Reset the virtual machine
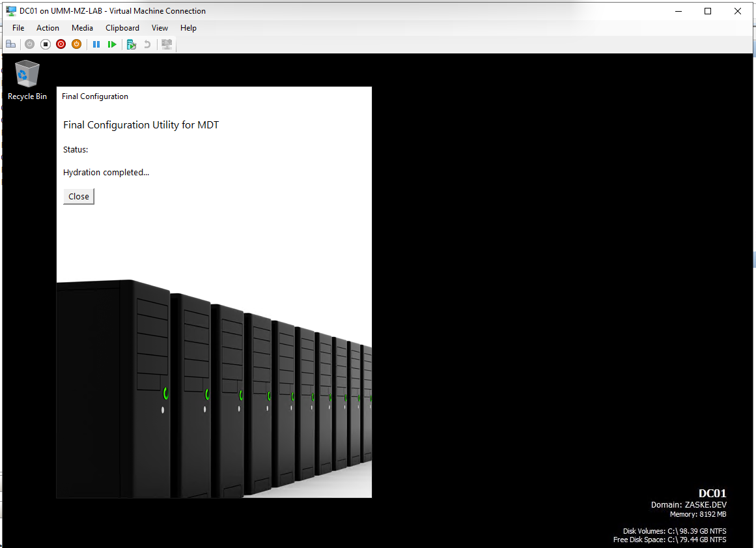The height and width of the screenshot is (548, 756). tap(112, 44)
